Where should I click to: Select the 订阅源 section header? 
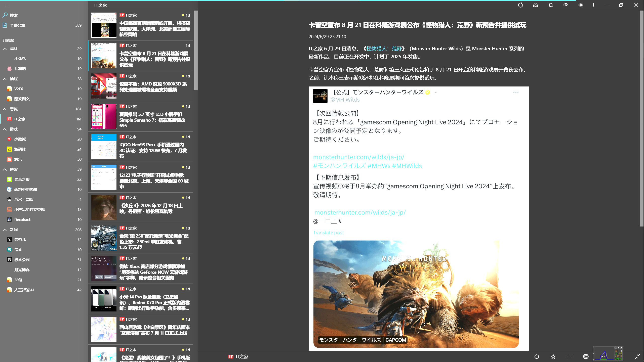8,40
